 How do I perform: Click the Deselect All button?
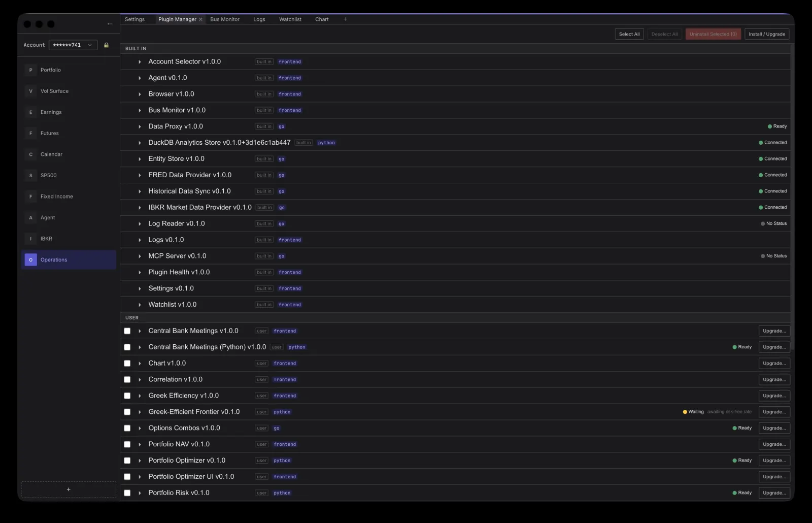pos(664,34)
